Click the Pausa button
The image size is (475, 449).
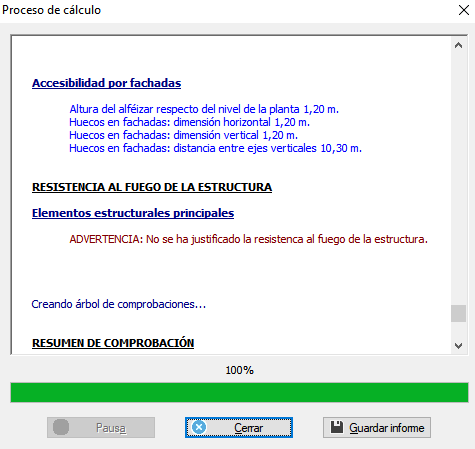[101, 427]
